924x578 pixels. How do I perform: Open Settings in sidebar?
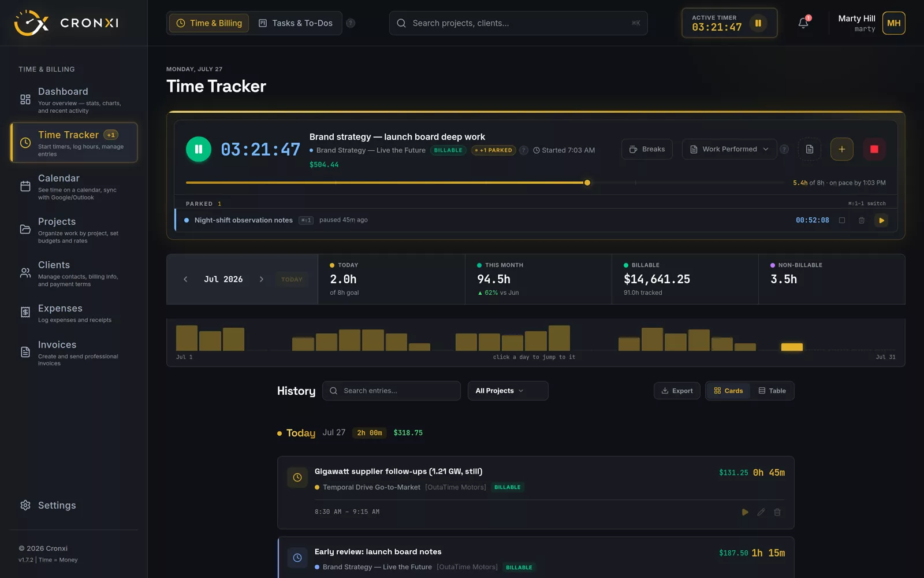pyautogui.click(x=74, y=505)
